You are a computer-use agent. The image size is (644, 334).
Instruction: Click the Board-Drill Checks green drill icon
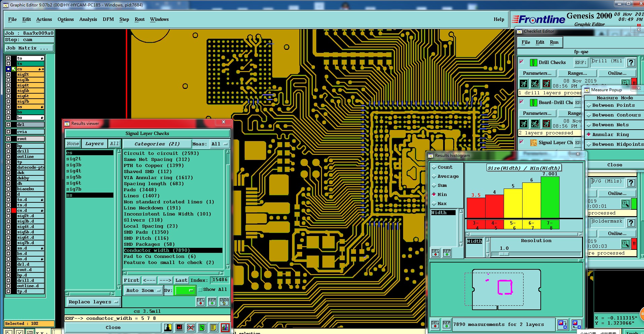click(533, 102)
